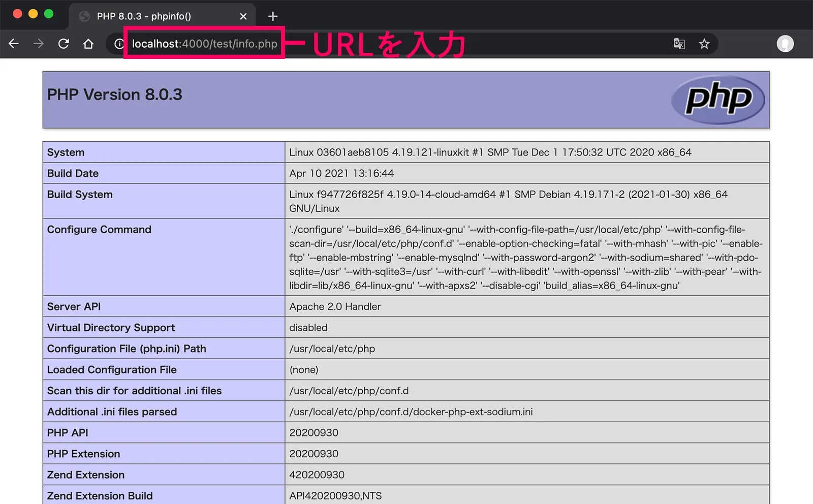
Task: Click the macOS yellow minimize button
Action: click(x=33, y=14)
